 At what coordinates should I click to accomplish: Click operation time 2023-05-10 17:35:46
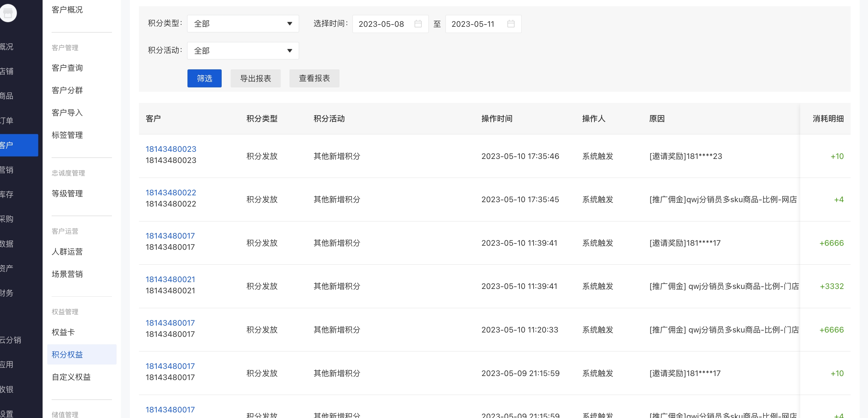[520, 156]
